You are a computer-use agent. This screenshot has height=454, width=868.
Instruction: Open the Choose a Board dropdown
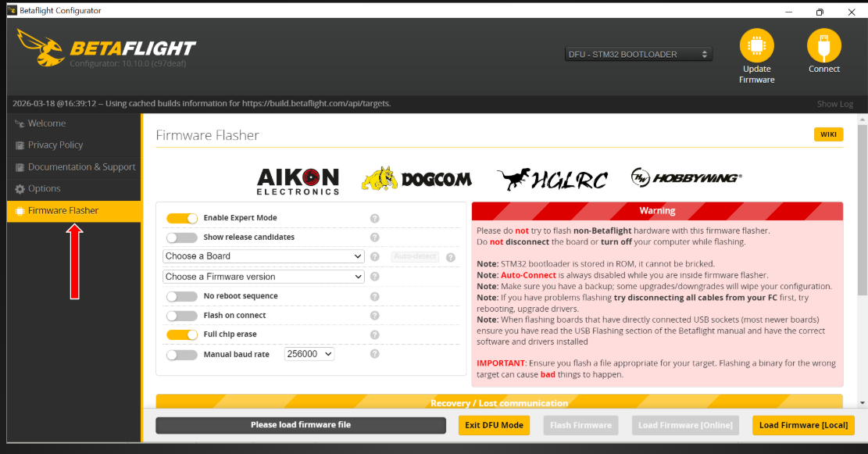(263, 256)
